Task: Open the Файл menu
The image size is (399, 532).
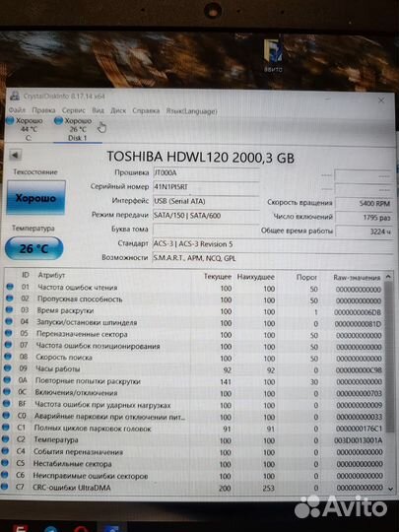Action: click(x=17, y=110)
